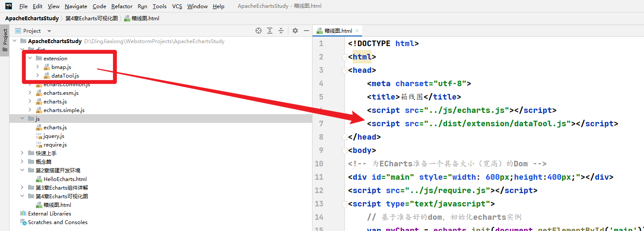Click the bmap.js file icon
This screenshot has width=644, height=231.
(x=47, y=67)
